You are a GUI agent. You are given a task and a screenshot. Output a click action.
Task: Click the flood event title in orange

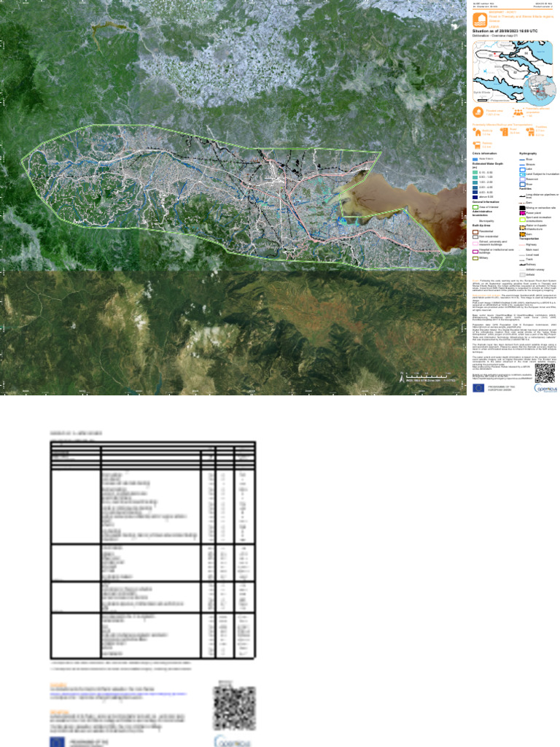[521, 18]
